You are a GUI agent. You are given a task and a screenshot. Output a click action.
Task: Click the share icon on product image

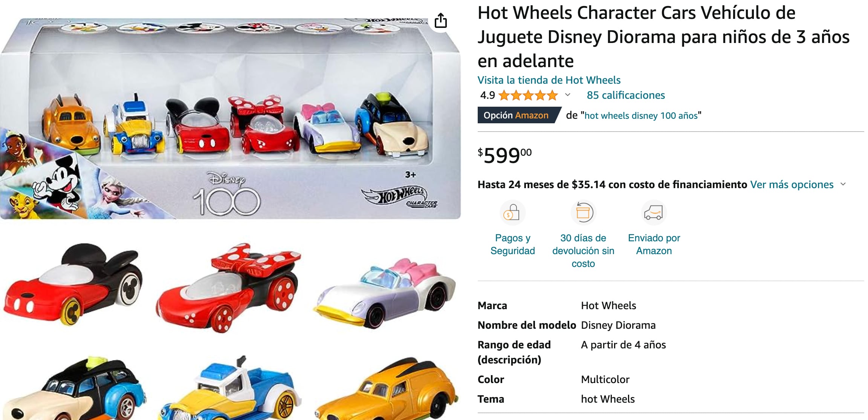pyautogui.click(x=440, y=20)
